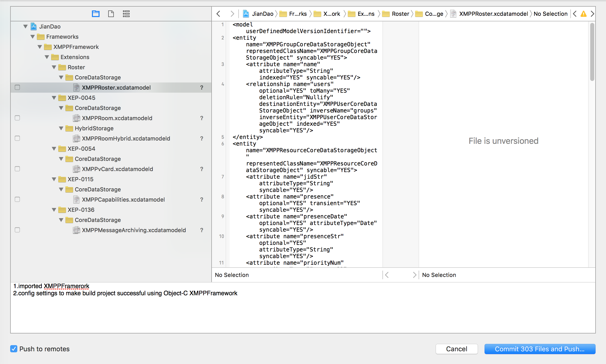Viewport: 606px width, 364px height.
Task: Click the Cancel button
Action: point(457,349)
